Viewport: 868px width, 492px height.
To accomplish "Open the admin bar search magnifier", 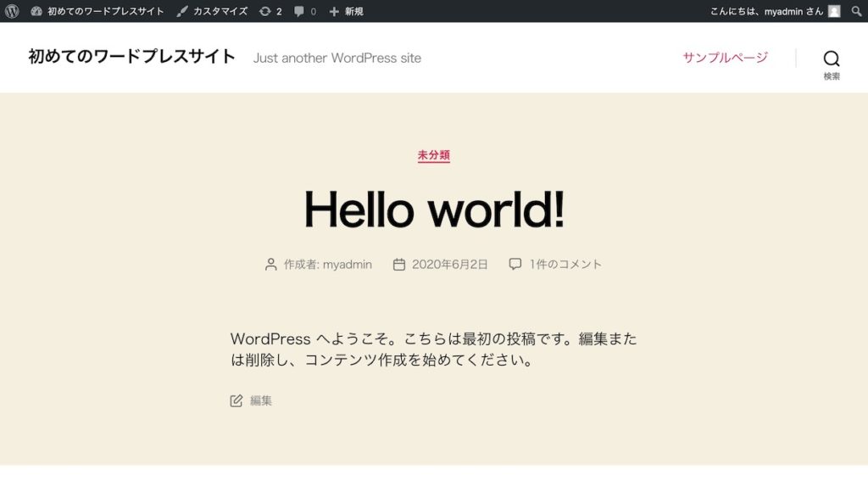I will 856,11.
